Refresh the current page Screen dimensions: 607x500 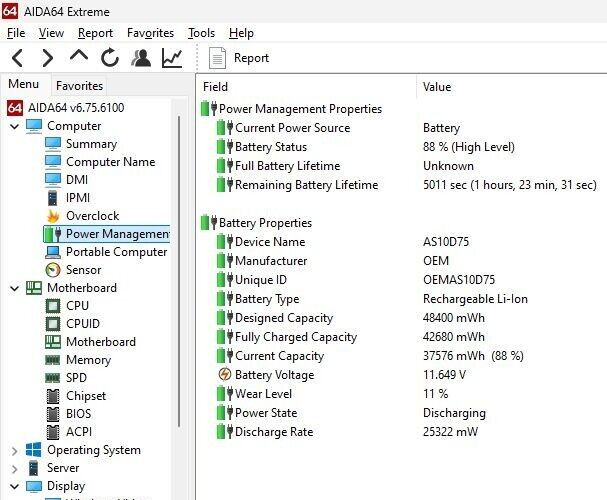click(x=110, y=58)
